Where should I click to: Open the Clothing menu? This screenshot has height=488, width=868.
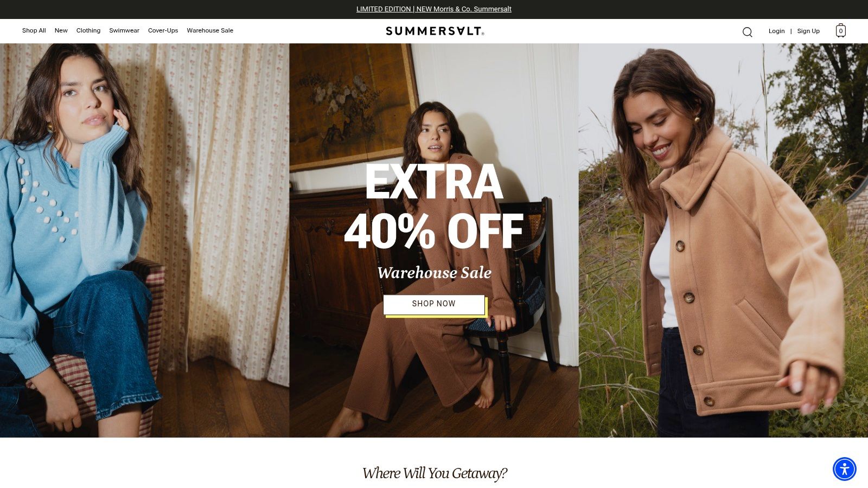point(88,30)
